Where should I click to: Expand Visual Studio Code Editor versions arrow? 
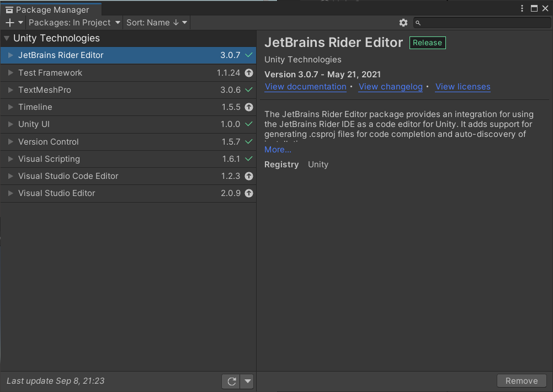(x=10, y=176)
